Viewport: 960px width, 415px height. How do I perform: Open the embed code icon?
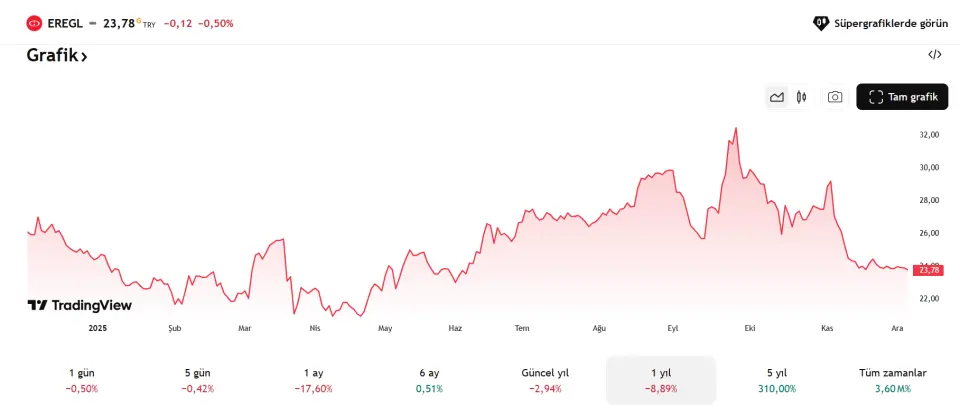tap(935, 55)
